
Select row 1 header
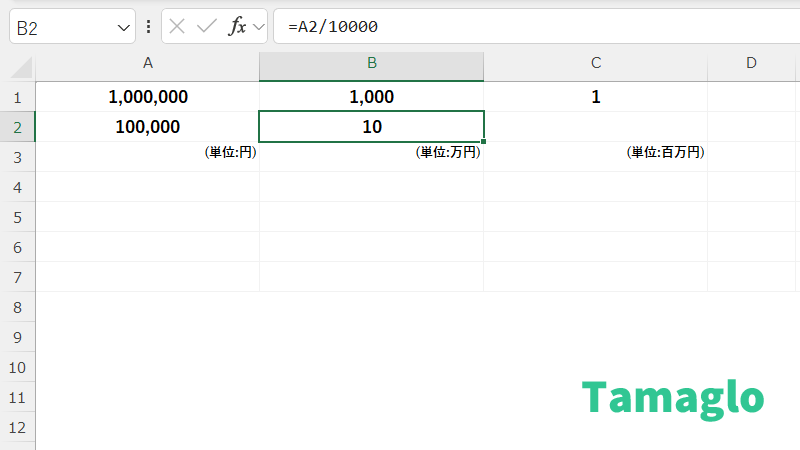point(17,97)
